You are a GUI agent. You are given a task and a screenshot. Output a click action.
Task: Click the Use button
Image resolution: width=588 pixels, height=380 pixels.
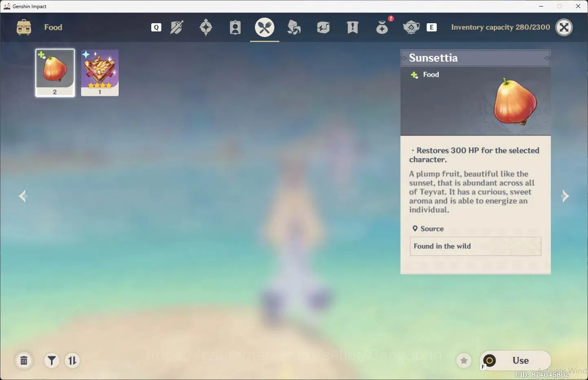coord(515,360)
